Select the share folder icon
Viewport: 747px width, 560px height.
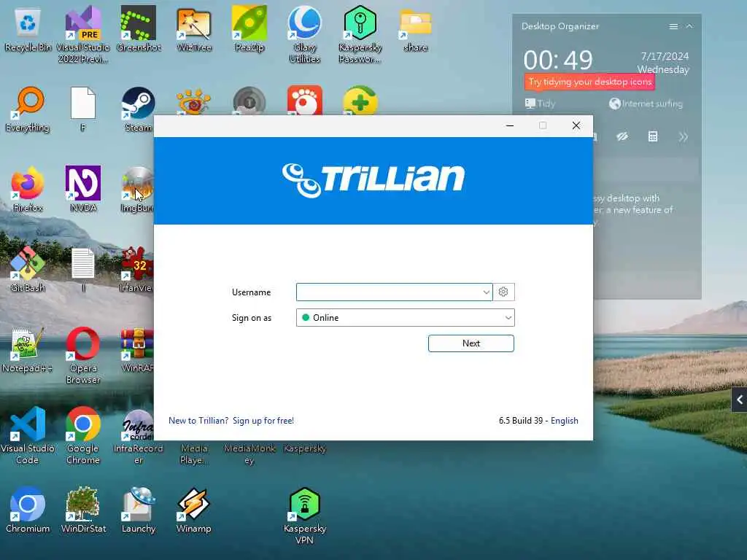[x=415, y=29]
